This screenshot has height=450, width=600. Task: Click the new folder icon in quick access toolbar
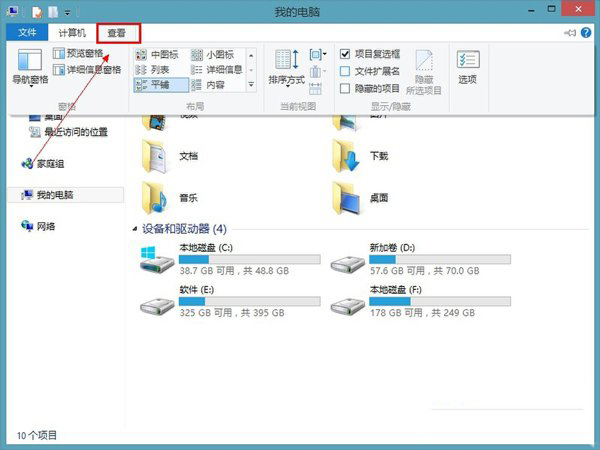pyautogui.click(x=53, y=12)
